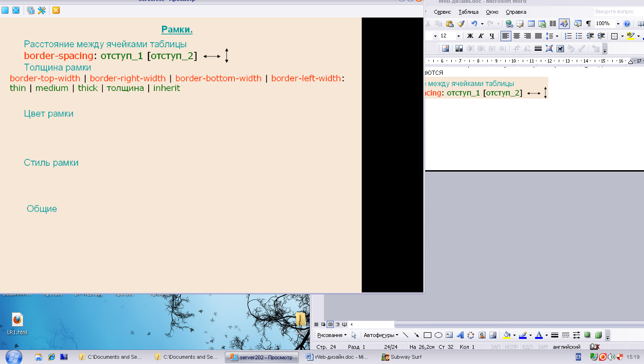Toggle align right in Word

(x=528, y=36)
